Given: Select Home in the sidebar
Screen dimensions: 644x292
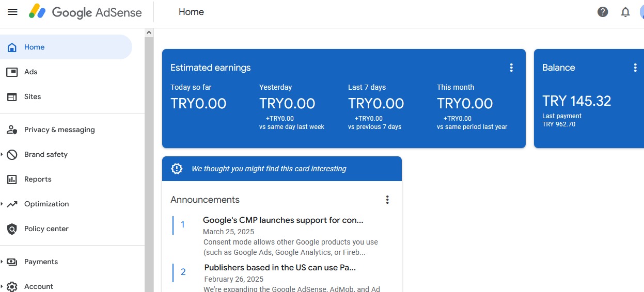Looking at the screenshot, I should click(66, 47).
